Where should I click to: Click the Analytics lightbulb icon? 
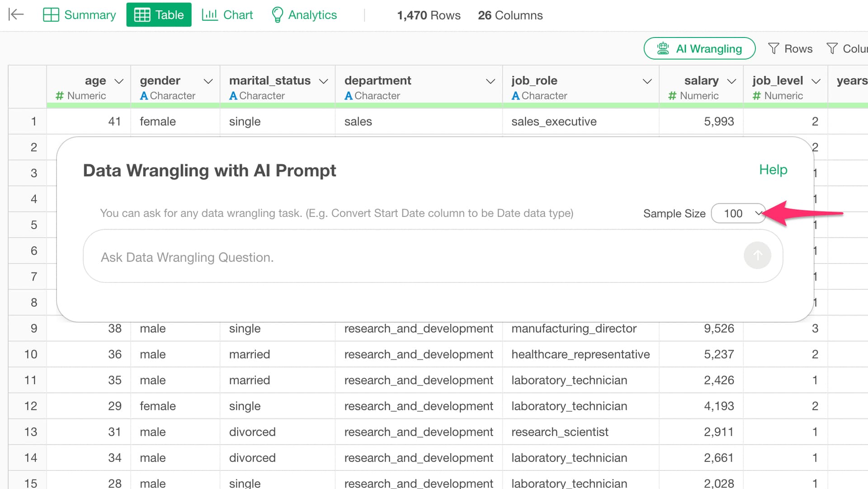(x=277, y=15)
